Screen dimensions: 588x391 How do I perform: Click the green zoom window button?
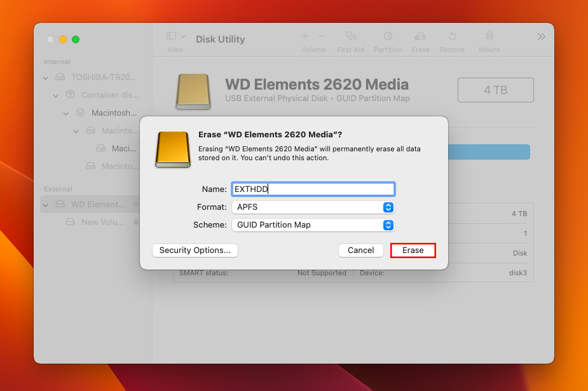(x=76, y=39)
